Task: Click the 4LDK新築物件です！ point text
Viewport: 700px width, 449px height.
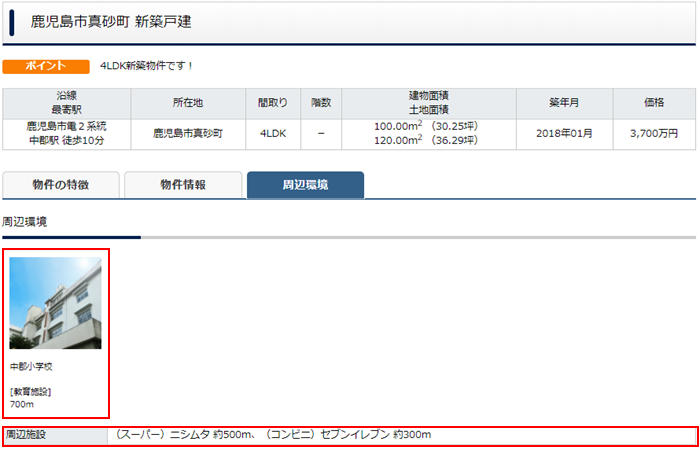Action: (x=147, y=66)
